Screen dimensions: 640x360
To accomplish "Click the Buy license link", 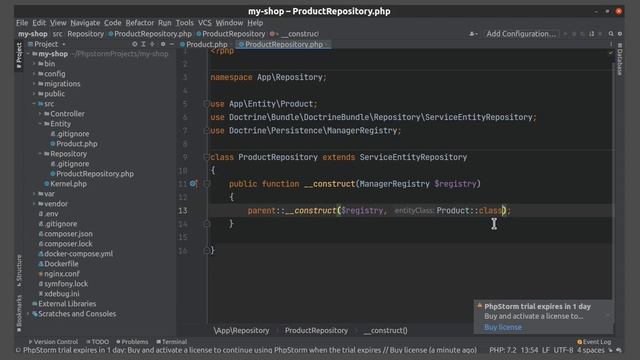I will coord(502,327).
